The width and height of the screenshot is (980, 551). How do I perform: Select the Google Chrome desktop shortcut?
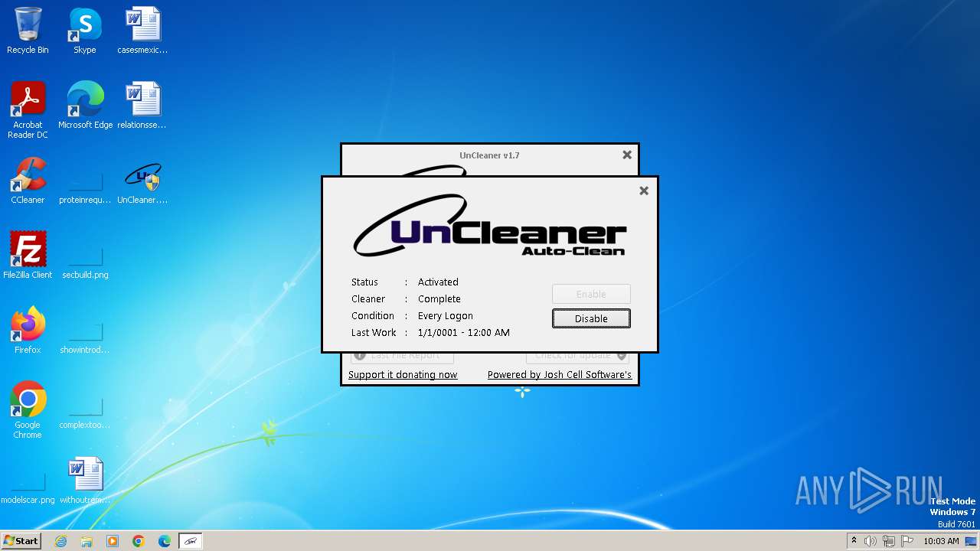[x=28, y=410]
